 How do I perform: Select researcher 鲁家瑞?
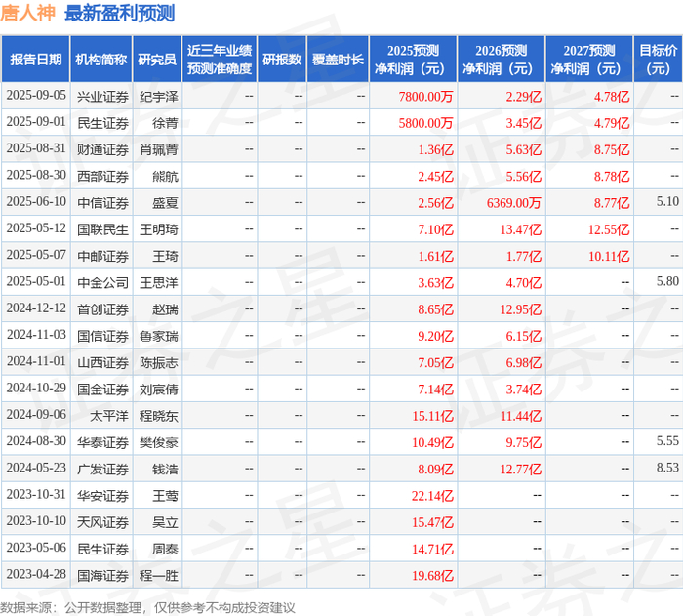click(158, 336)
